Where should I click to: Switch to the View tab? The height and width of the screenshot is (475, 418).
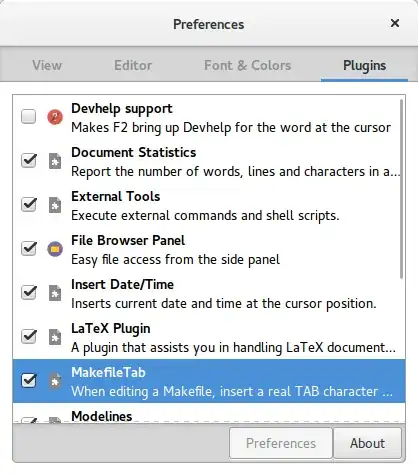pos(47,65)
